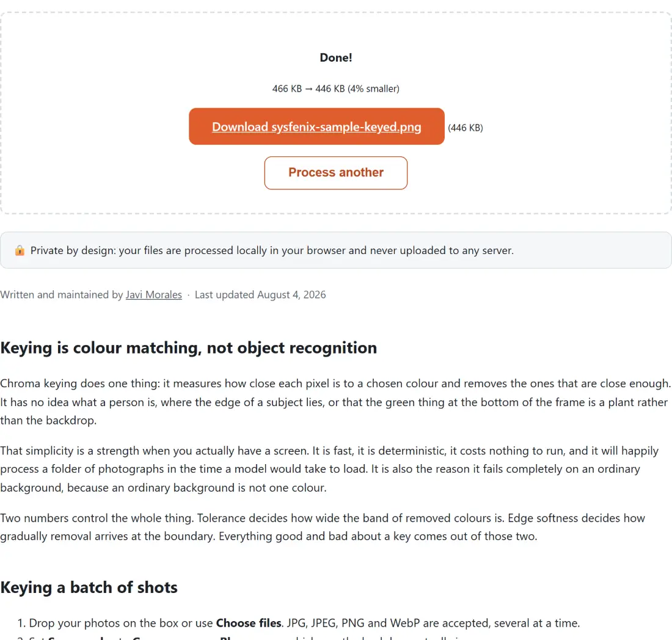
Task: Click the lock icon in the privacy notice
Action: tap(20, 250)
